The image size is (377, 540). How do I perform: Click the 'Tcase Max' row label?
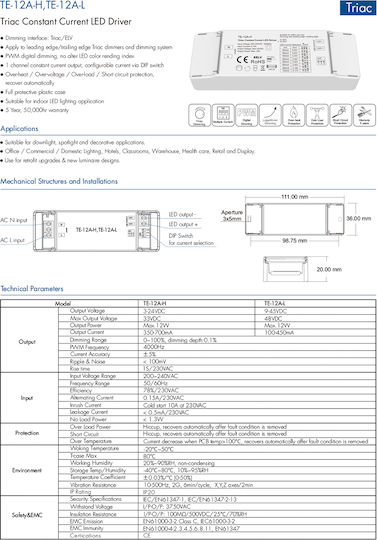click(83, 456)
